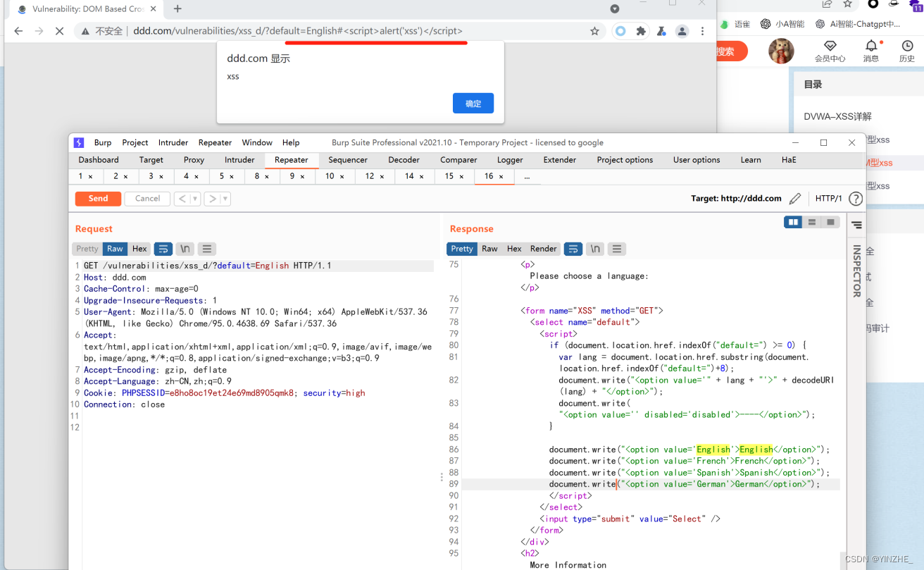Select Raw view in Request panel
The image size is (924, 570).
115,249
